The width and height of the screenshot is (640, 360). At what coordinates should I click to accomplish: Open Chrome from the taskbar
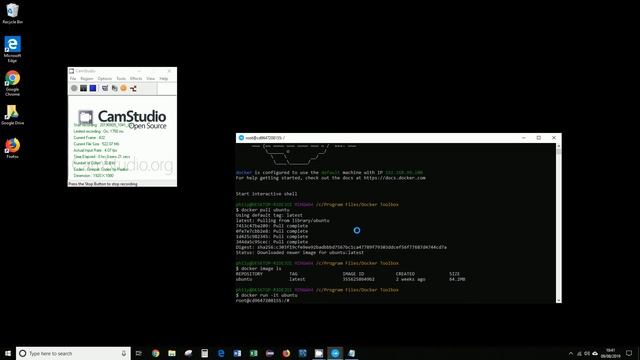point(156,353)
